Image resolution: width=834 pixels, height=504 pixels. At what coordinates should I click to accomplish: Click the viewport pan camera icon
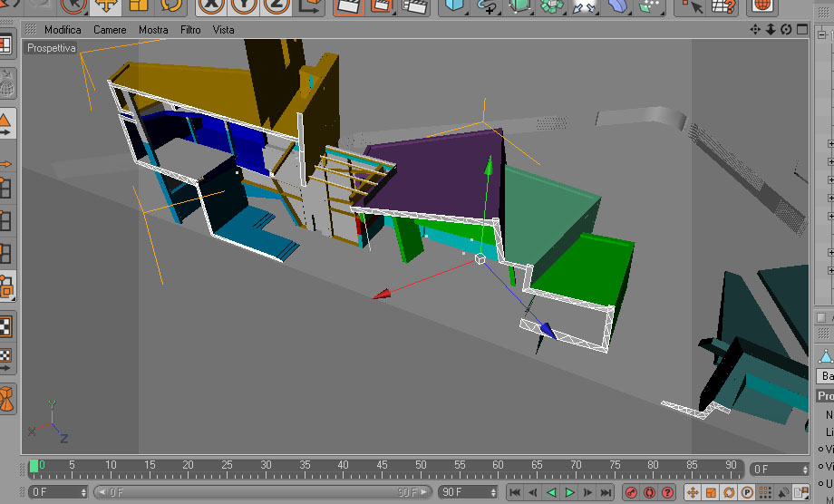755,30
